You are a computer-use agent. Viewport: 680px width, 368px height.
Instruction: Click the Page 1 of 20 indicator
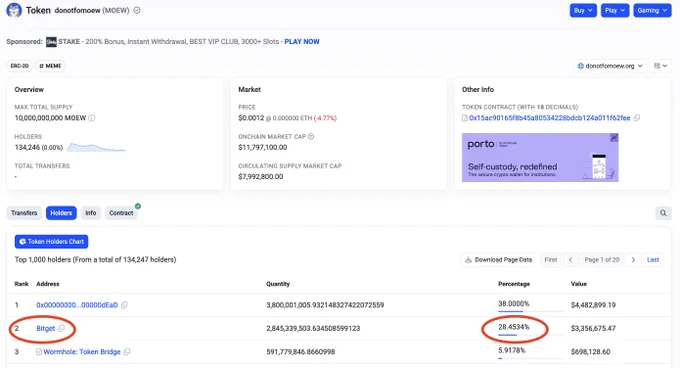click(602, 260)
